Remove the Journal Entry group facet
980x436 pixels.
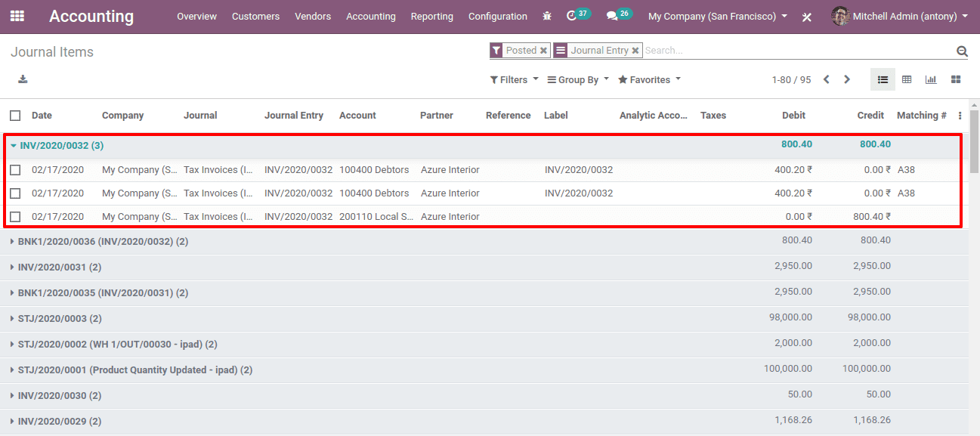coord(635,51)
